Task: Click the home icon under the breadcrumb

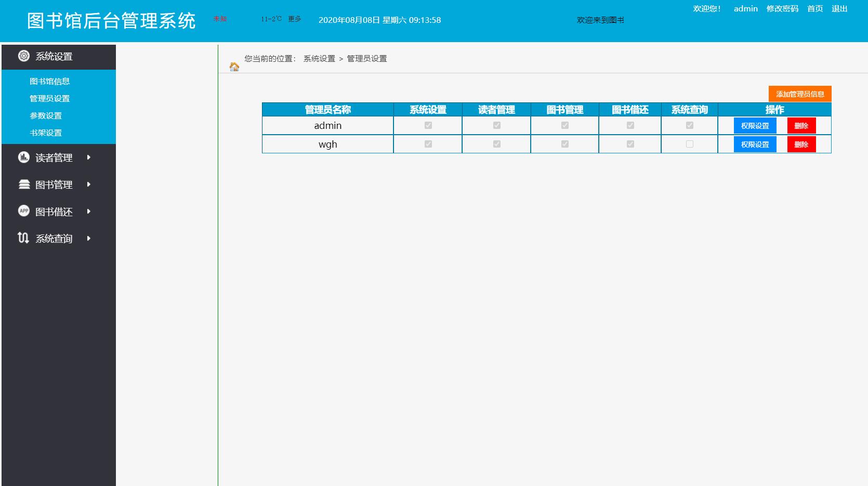Action: coord(234,67)
